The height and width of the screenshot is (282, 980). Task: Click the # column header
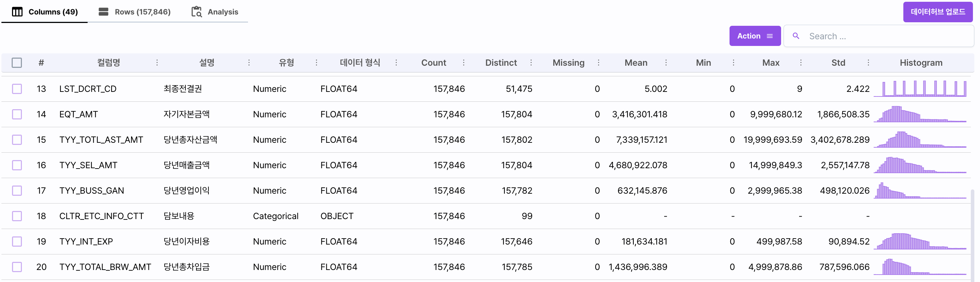pyautogui.click(x=41, y=63)
